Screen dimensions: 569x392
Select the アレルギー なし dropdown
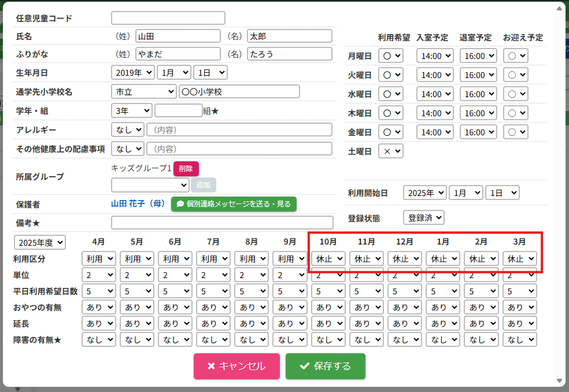(x=127, y=130)
